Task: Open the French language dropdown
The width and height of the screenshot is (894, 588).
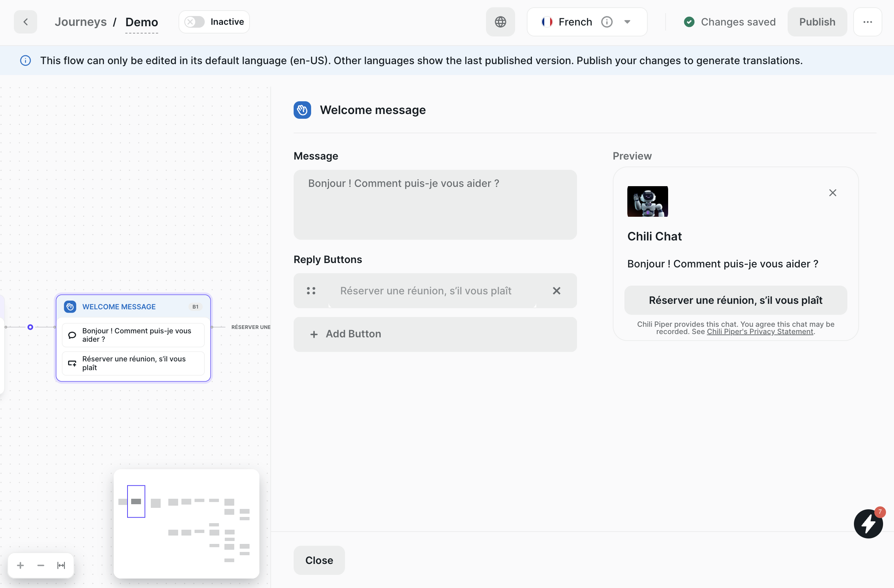Action: tap(627, 21)
